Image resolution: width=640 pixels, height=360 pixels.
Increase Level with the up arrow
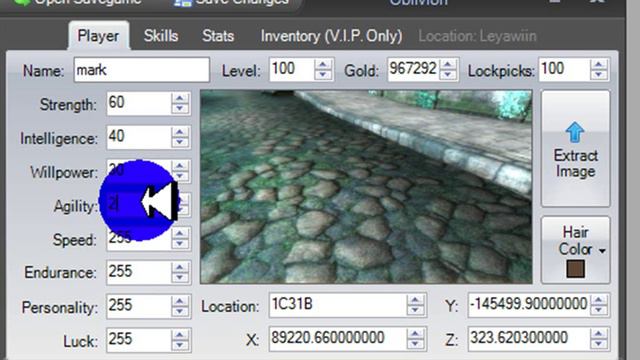click(323, 64)
